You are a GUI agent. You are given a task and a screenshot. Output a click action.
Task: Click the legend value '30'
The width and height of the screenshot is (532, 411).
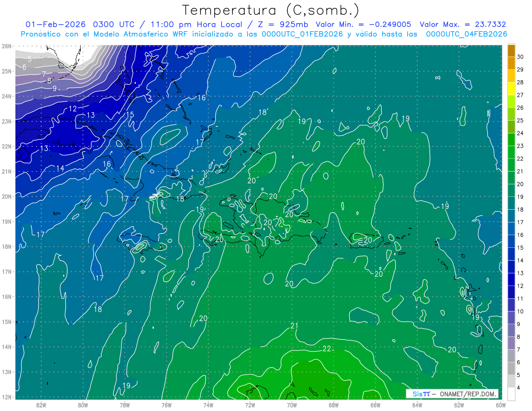click(520, 56)
